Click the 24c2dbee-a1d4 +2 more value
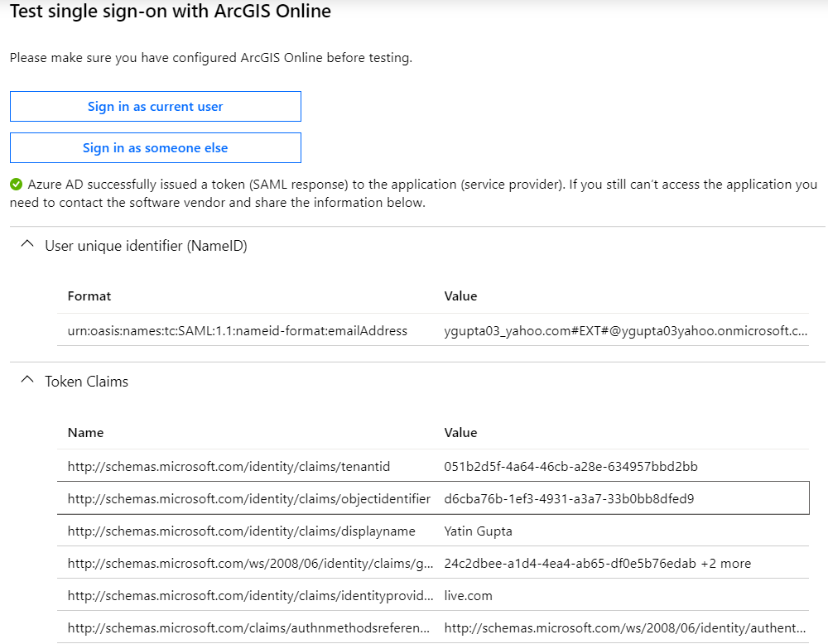 point(597,563)
